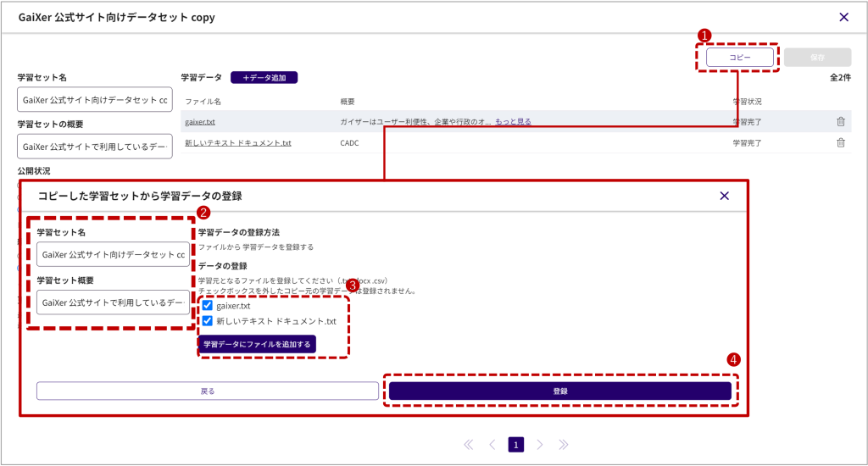868x466 pixels.
Task: Focus the dialog's 学習セット概要 input field
Action: click(x=113, y=302)
